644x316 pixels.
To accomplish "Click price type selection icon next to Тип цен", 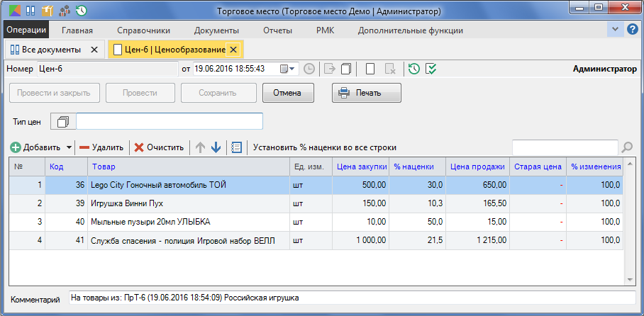I will pos(63,121).
